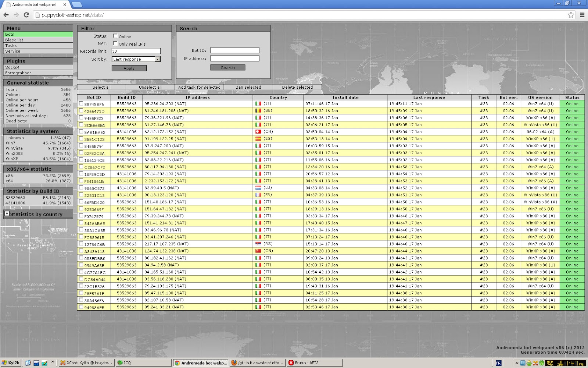Image resolution: width=588 pixels, height=368 pixels.
Task: Focus the Bot ID search field
Action: click(235, 50)
